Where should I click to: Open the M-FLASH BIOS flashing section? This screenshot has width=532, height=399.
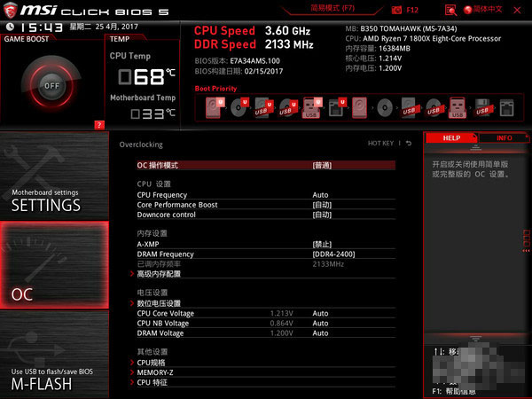54,355
